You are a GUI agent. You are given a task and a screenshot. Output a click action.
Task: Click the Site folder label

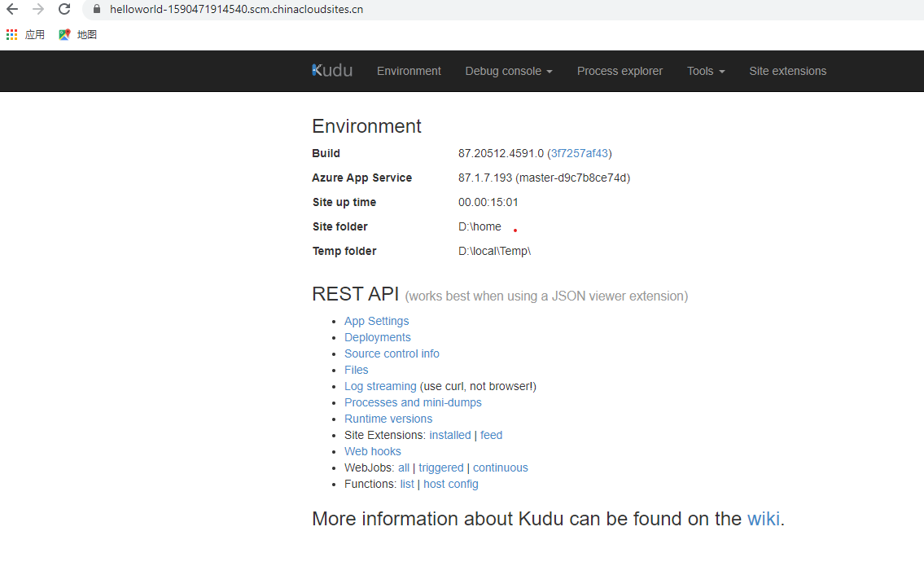click(x=340, y=227)
